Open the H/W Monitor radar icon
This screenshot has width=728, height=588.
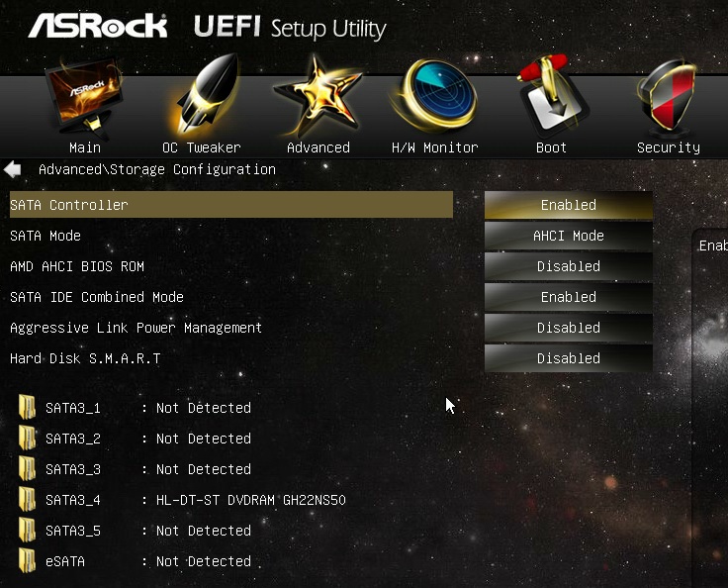click(x=434, y=95)
